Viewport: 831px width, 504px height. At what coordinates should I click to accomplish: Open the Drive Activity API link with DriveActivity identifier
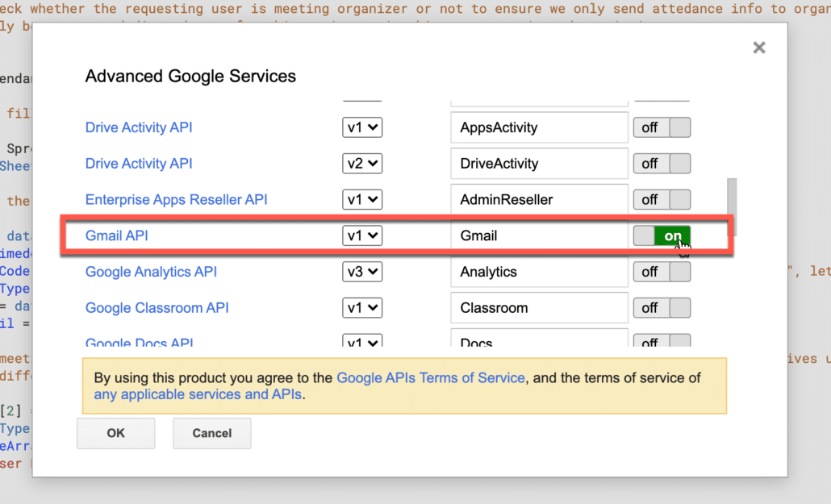click(x=139, y=164)
